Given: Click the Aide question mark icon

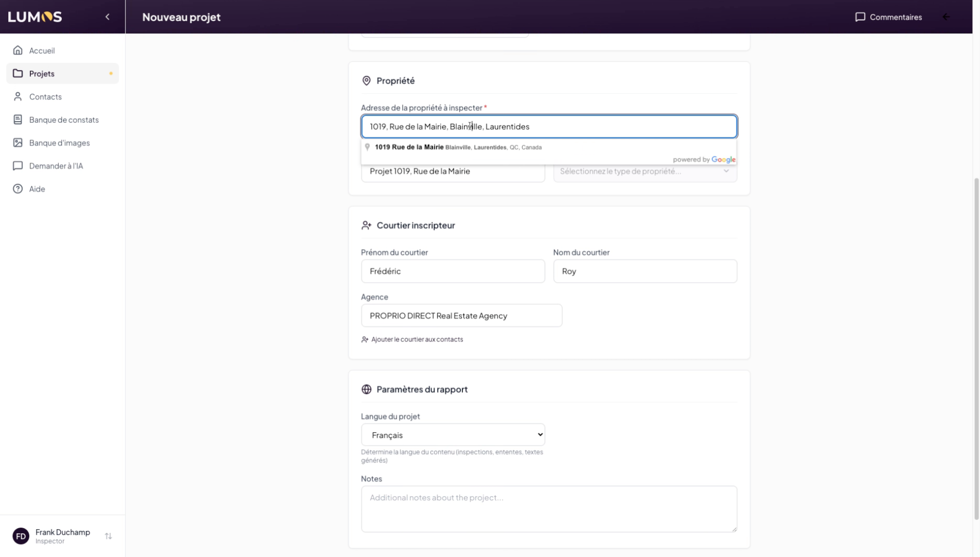Looking at the screenshot, I should [18, 189].
